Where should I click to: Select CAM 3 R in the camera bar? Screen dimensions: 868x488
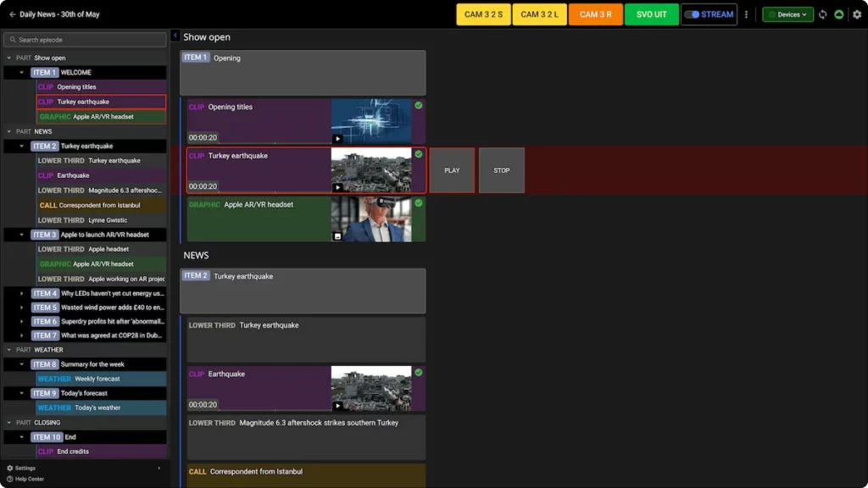[595, 14]
